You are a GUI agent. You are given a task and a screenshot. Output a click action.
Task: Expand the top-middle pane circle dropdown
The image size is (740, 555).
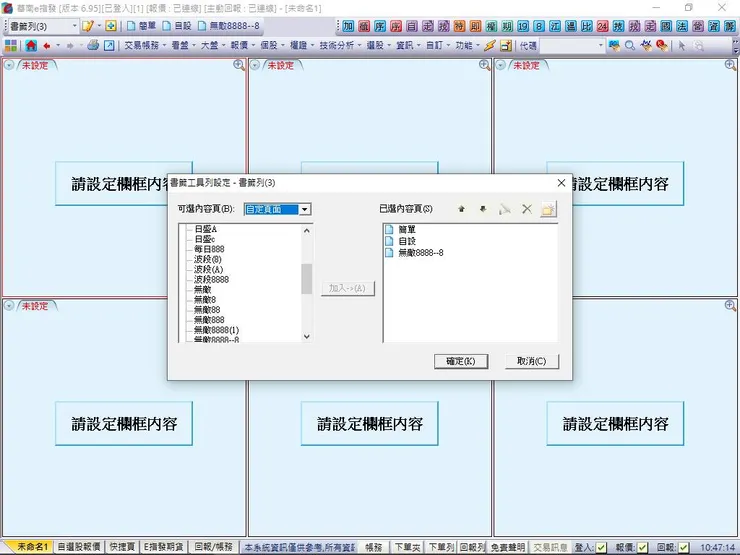tap(255, 65)
